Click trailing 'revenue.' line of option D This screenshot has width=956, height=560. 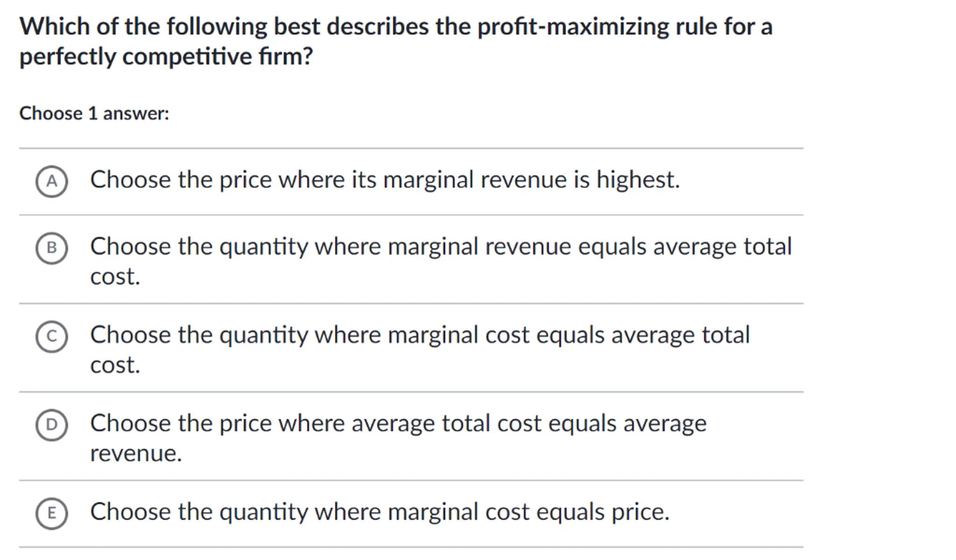135,454
